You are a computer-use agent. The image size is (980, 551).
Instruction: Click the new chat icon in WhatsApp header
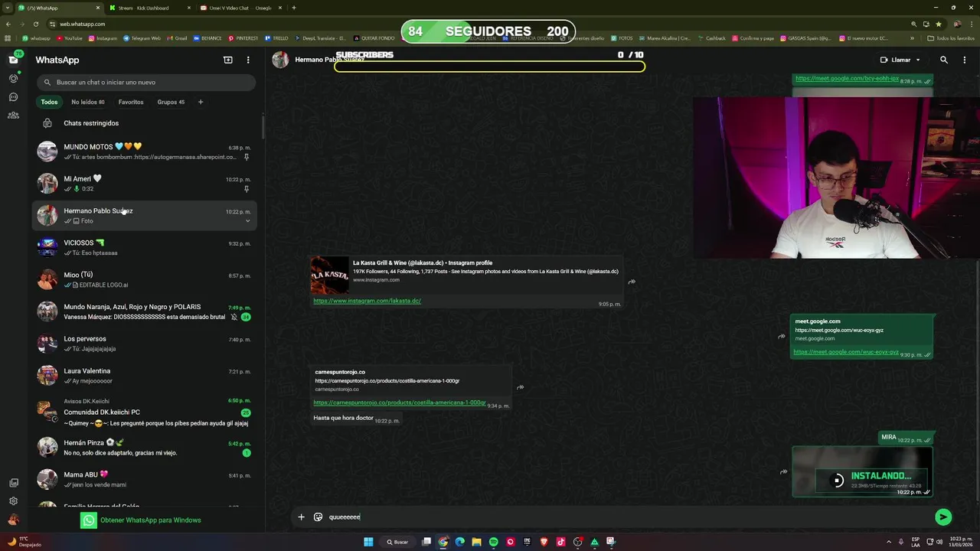(x=227, y=60)
